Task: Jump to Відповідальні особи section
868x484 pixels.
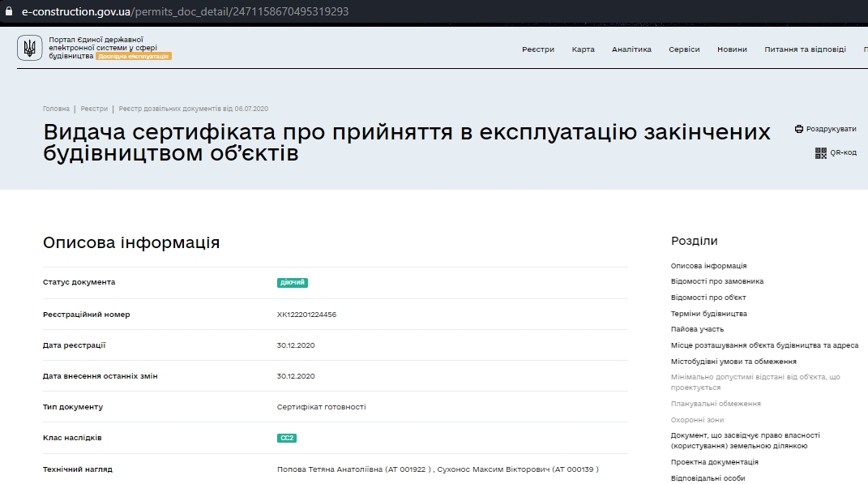Action: point(708,478)
